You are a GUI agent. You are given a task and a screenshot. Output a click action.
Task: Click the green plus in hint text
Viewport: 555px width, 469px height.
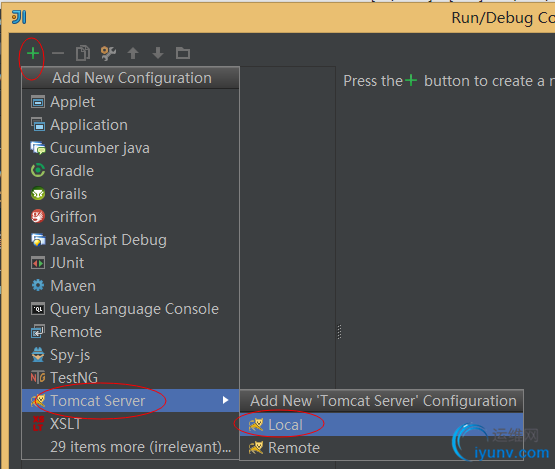click(411, 80)
